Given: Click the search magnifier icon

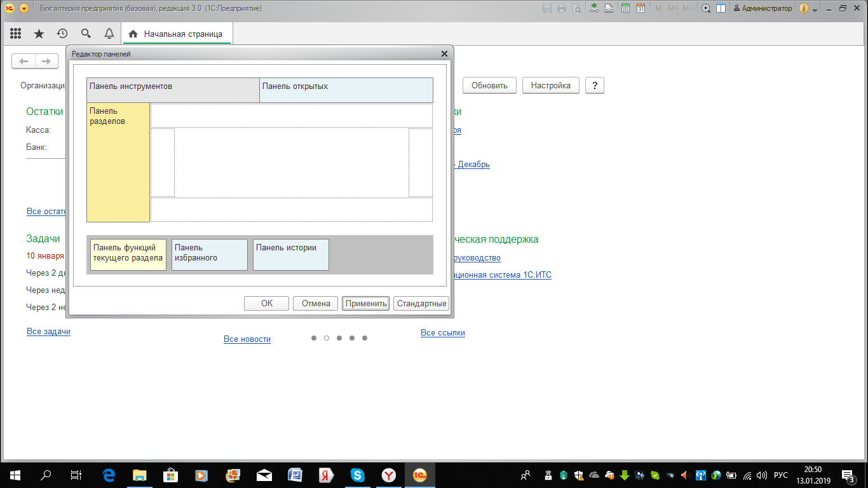Looking at the screenshot, I should click(x=86, y=34).
